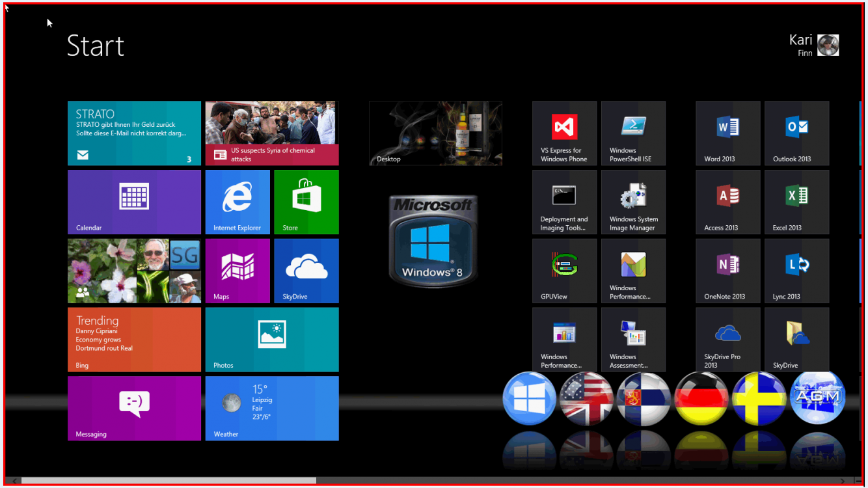Open the People photo collage tile
The image size is (868, 488).
(134, 271)
